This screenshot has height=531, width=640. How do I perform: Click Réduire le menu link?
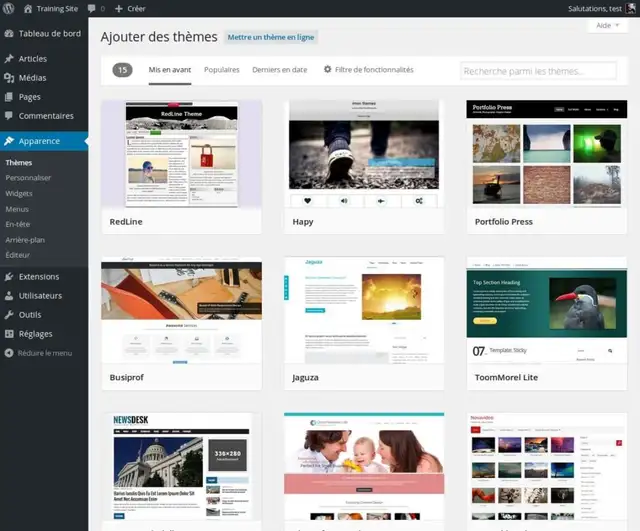click(x=45, y=353)
